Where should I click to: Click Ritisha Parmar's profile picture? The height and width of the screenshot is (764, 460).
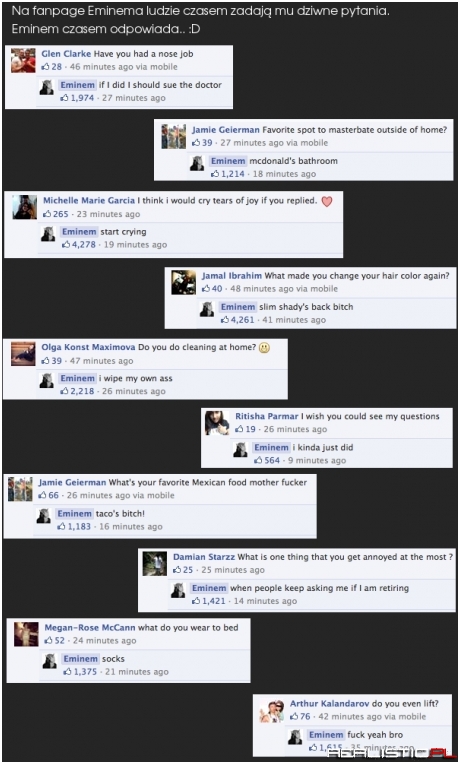[x=217, y=423]
